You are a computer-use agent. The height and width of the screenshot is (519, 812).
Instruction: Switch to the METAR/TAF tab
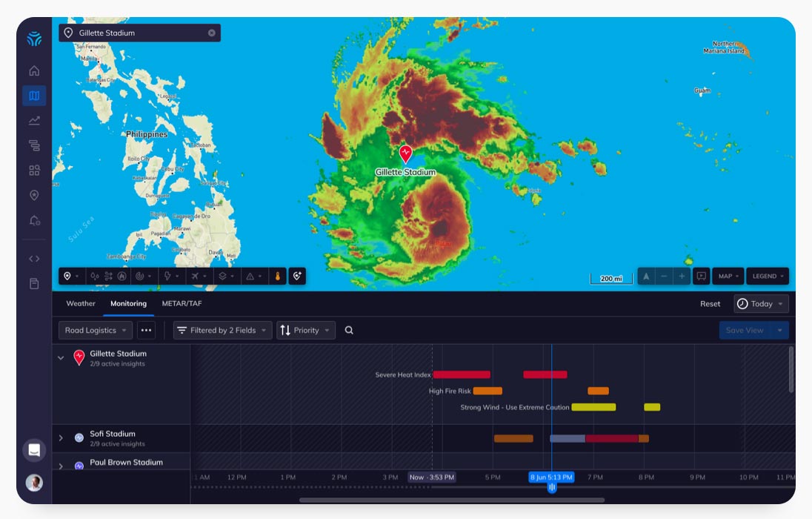[x=182, y=304]
